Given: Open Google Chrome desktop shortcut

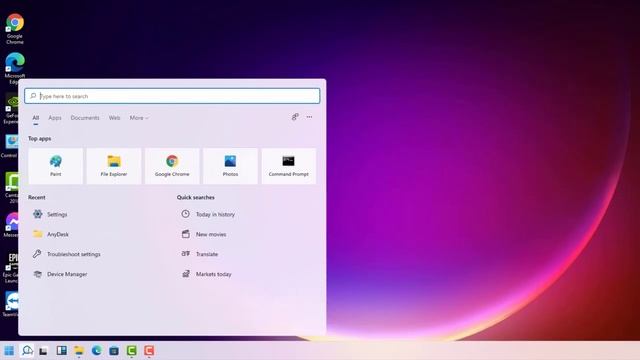Looking at the screenshot, I should click(x=15, y=29).
